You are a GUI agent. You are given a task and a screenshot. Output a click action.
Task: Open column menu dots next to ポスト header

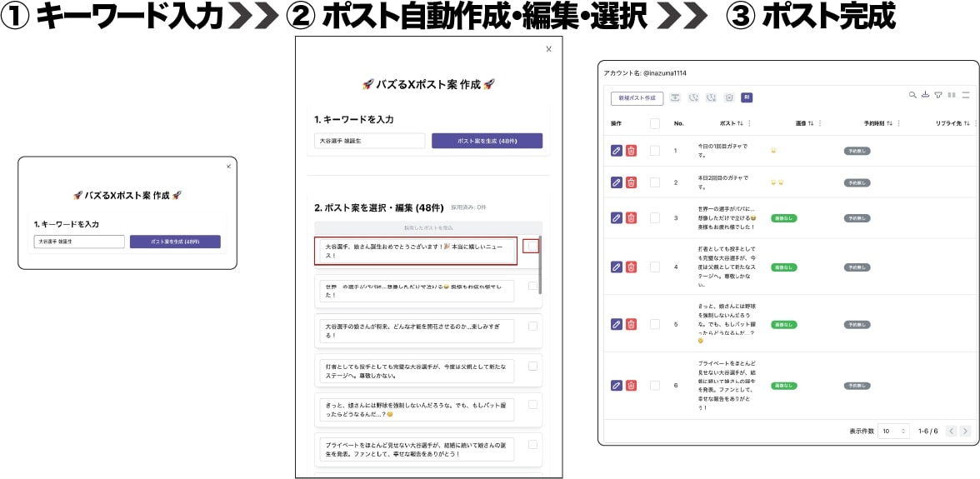click(x=749, y=123)
